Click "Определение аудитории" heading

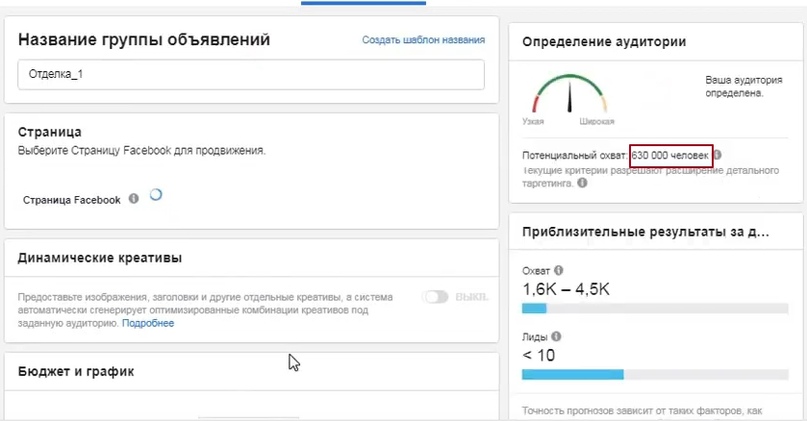point(604,42)
